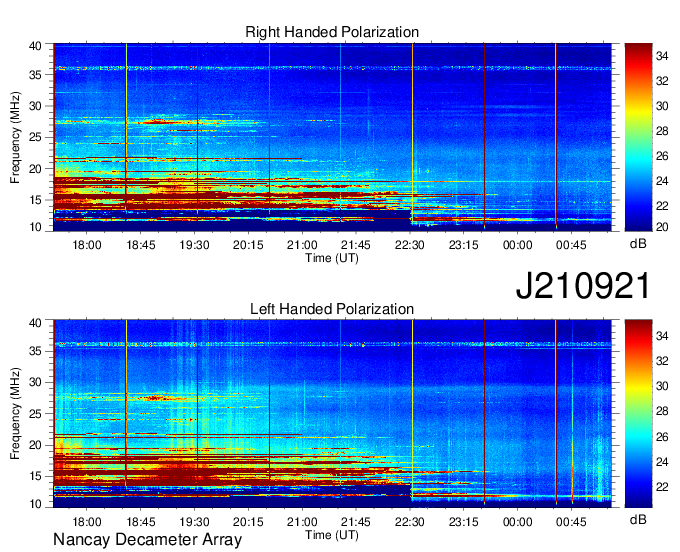Click the Right Handed Polarization spectrogram

pos(332,137)
